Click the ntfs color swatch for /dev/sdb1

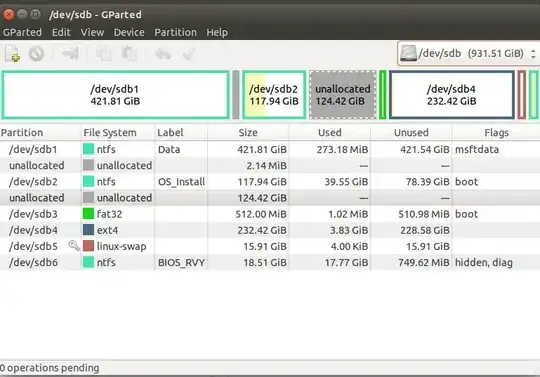[89, 149]
